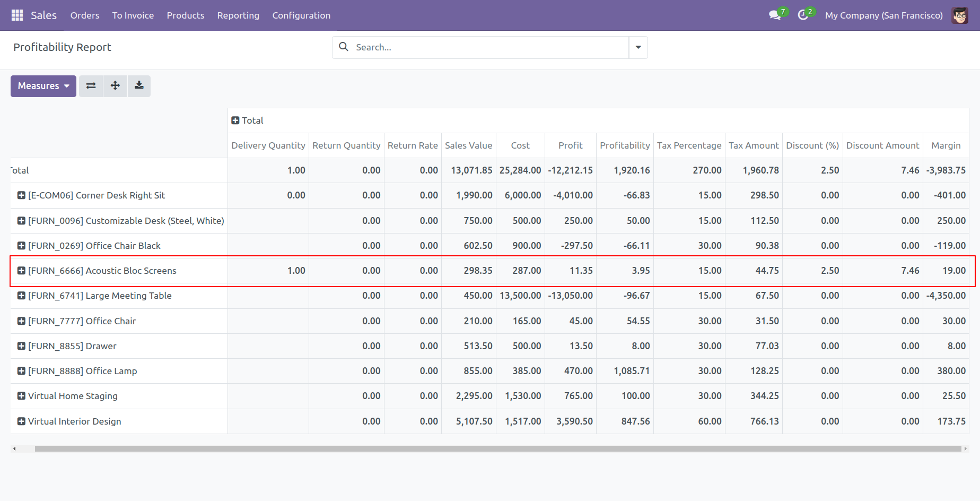Click Large Meeting Table cost 13,500.00
Screen dimensions: 980x501
coord(520,296)
